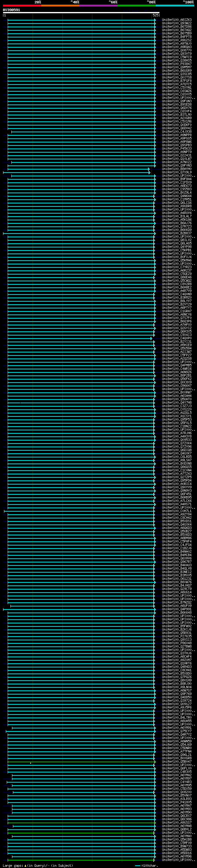Select hit label UniRef100_Q7X9L9

(177, 172)
